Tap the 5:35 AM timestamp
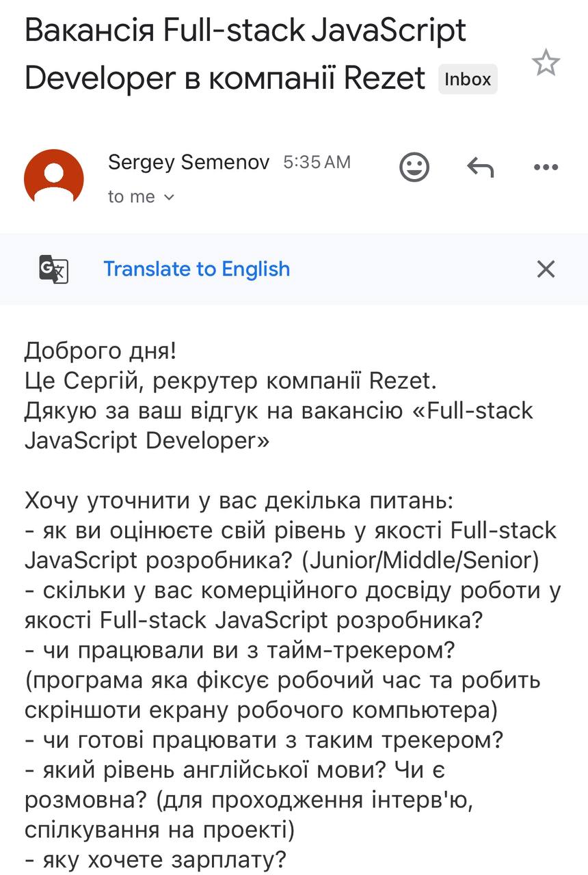Screen dimensions: 588x875 click(317, 162)
